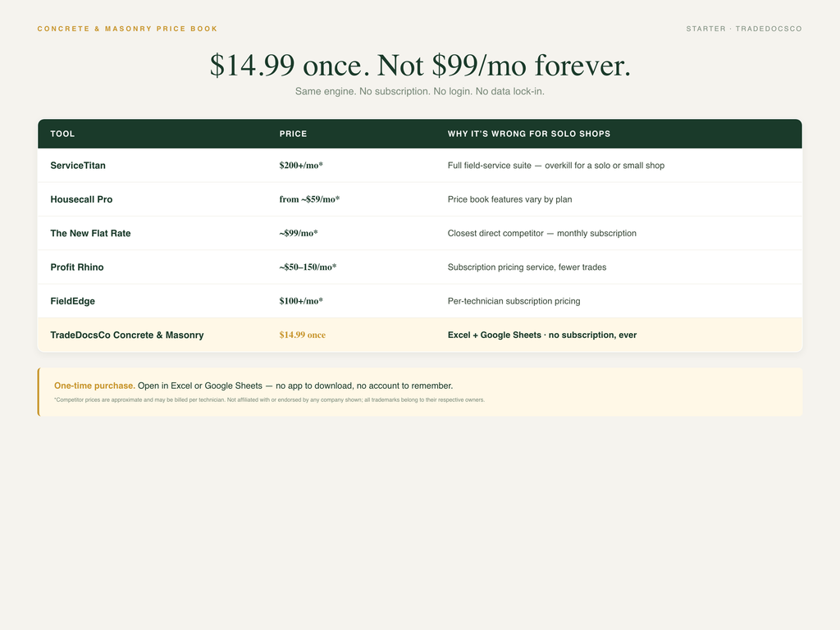The image size is (840, 630).
Task: Click the 'from ~$59/mo*' price cell
Action: pos(309,199)
